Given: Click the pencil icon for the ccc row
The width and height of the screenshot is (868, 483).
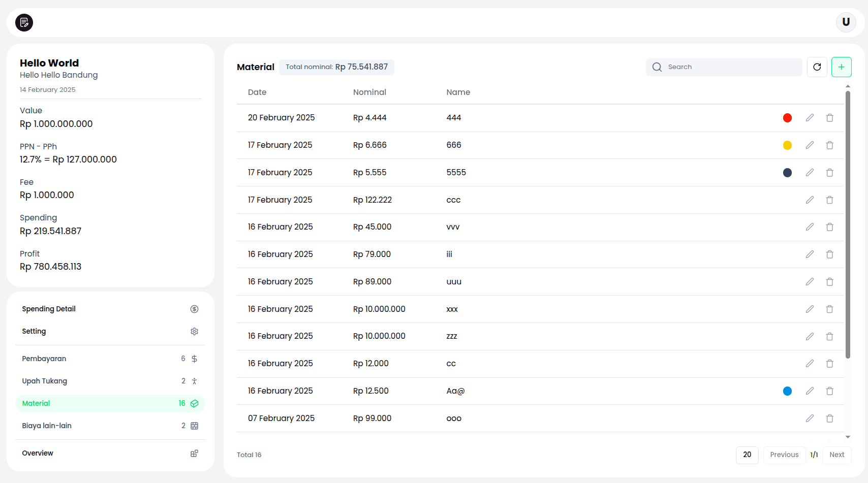Looking at the screenshot, I should coord(810,200).
